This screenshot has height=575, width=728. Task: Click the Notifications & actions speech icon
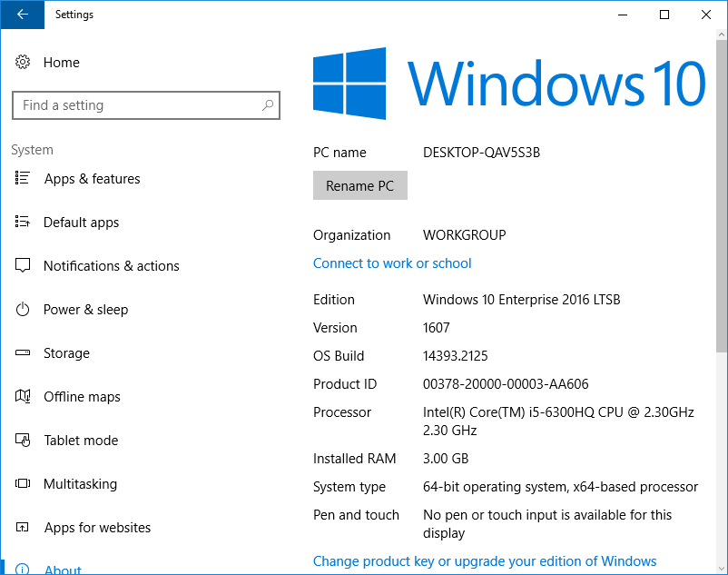pos(23,265)
